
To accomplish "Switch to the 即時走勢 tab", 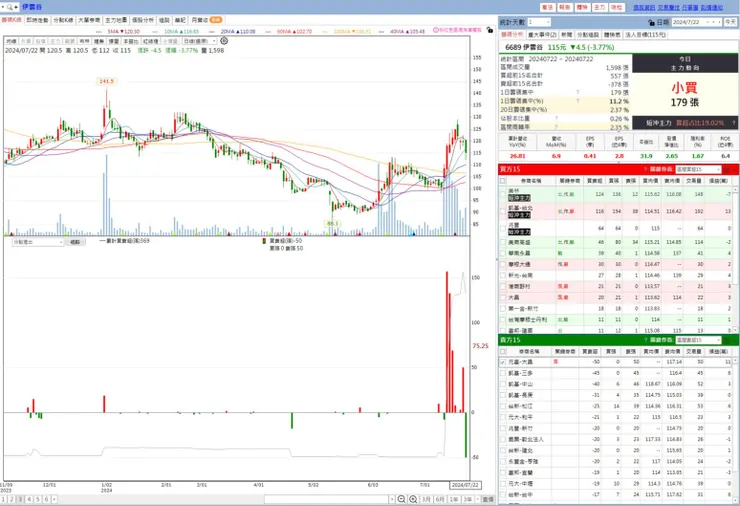I will [x=37, y=20].
